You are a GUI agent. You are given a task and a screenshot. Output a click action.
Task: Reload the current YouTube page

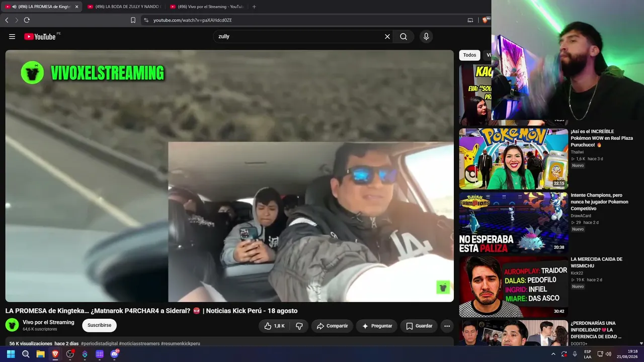point(27,20)
